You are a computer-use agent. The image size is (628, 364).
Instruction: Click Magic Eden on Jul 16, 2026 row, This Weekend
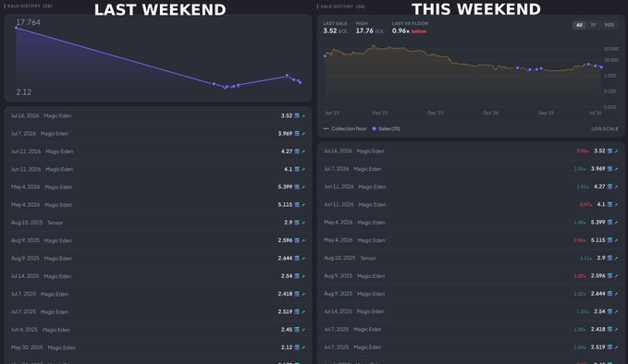tap(371, 152)
